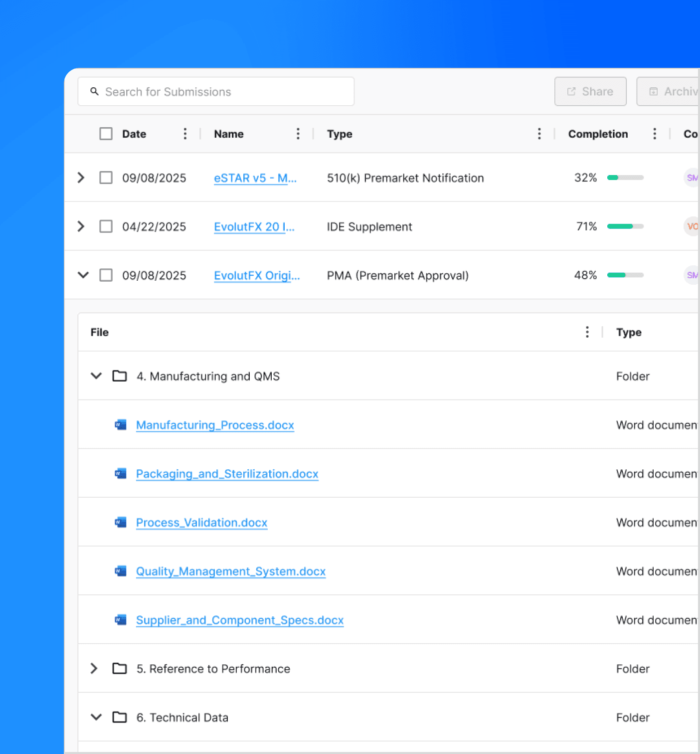Click the Type header in the files table
Image resolution: width=700 pixels, height=754 pixels.
pyautogui.click(x=629, y=333)
